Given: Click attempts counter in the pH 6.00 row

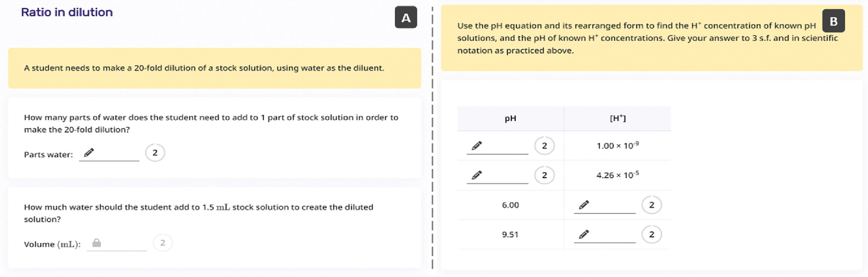Looking at the screenshot, I should pos(651,205).
